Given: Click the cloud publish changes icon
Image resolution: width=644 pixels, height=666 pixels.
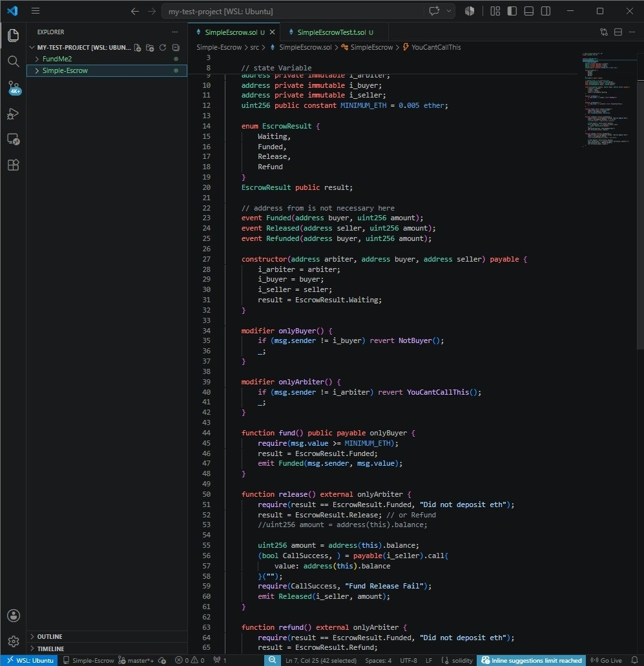Looking at the screenshot, I should coord(162,660).
